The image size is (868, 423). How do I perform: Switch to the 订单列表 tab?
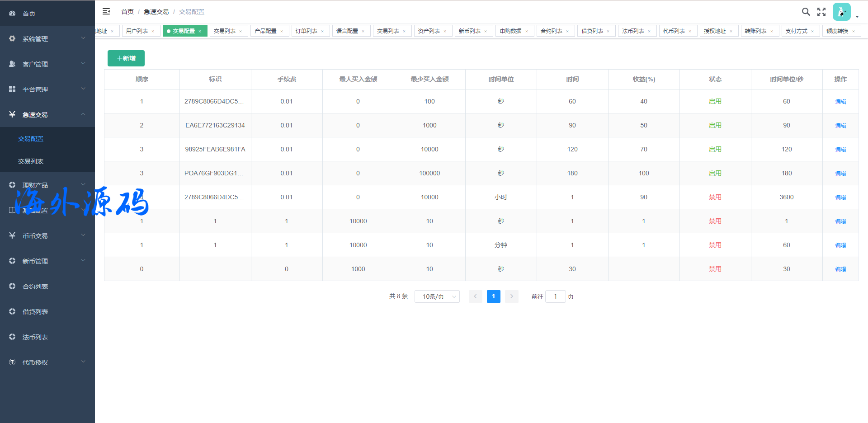307,31
